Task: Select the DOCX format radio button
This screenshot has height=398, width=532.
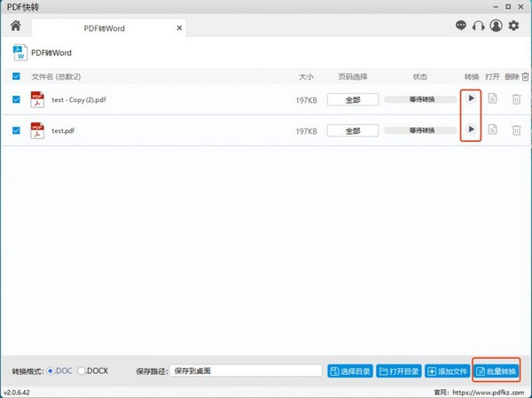Action: (82, 371)
